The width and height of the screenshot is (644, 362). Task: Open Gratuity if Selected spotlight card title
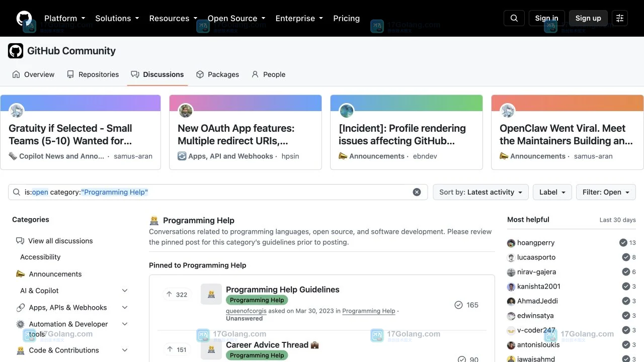(x=70, y=135)
